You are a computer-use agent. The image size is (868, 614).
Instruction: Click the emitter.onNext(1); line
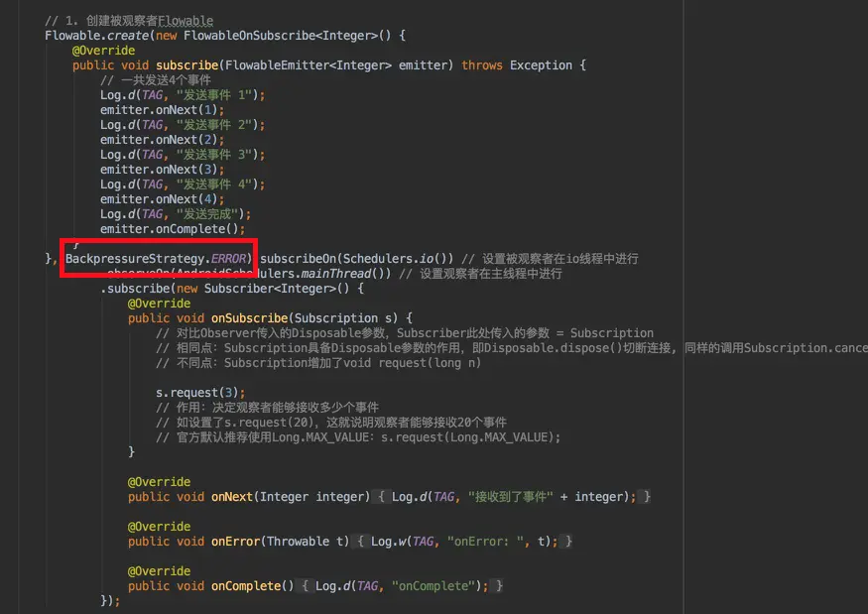pos(163,110)
